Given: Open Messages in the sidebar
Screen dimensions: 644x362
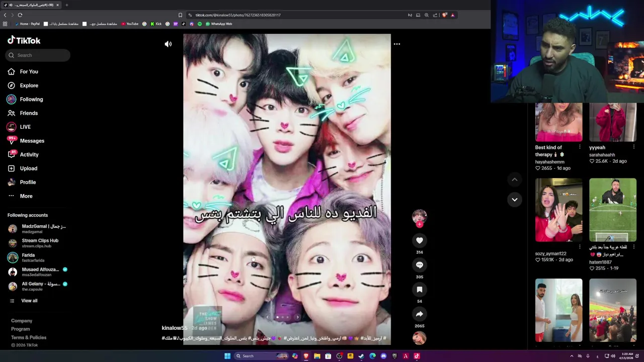Looking at the screenshot, I should tap(32, 141).
